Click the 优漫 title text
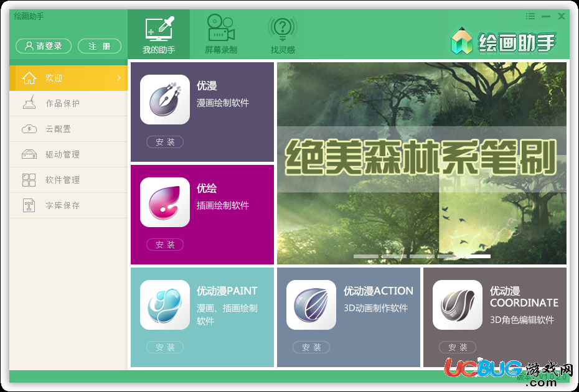The height and width of the screenshot is (392, 579). pos(207,86)
